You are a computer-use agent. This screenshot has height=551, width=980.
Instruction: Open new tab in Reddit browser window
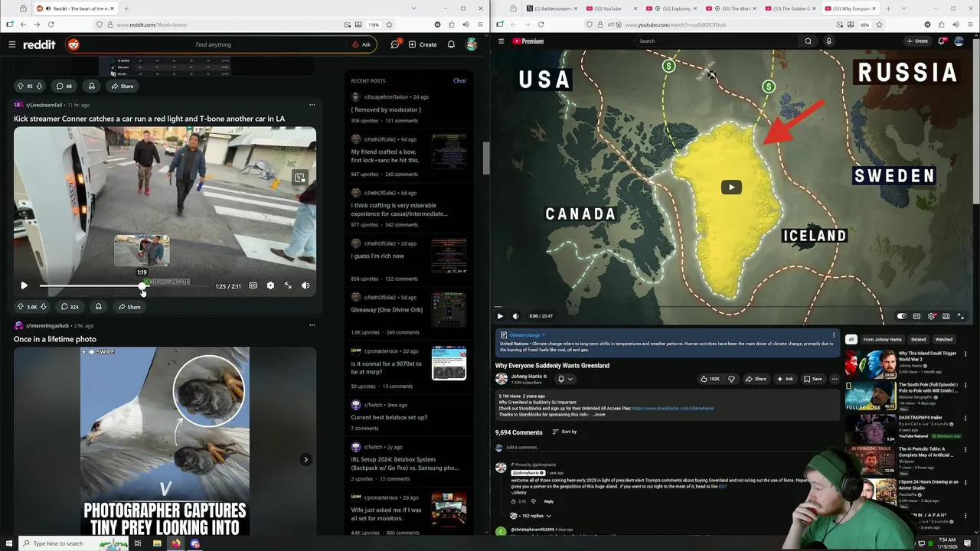click(126, 8)
